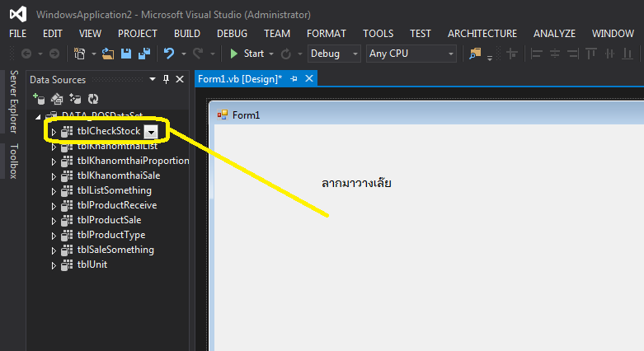Click Configure Data Source with Wizard icon
644x351 pixels.
click(75, 99)
